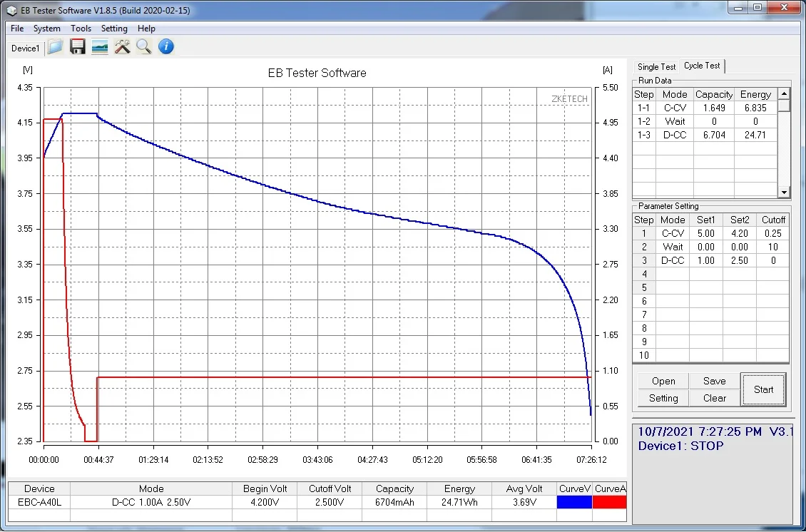Open the blue info icon
This screenshot has width=806, height=532.
click(166, 47)
